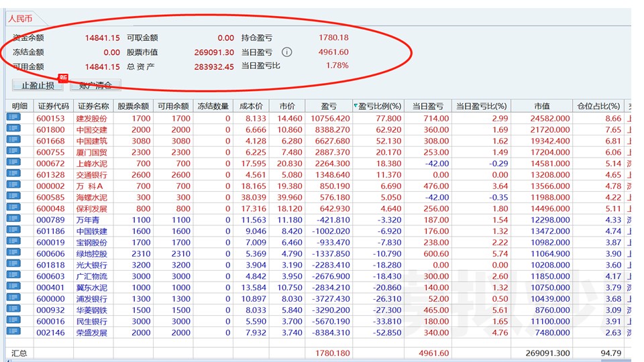Open detail icon for 万科A row
Screen dimensions: 644x362
click(13, 185)
